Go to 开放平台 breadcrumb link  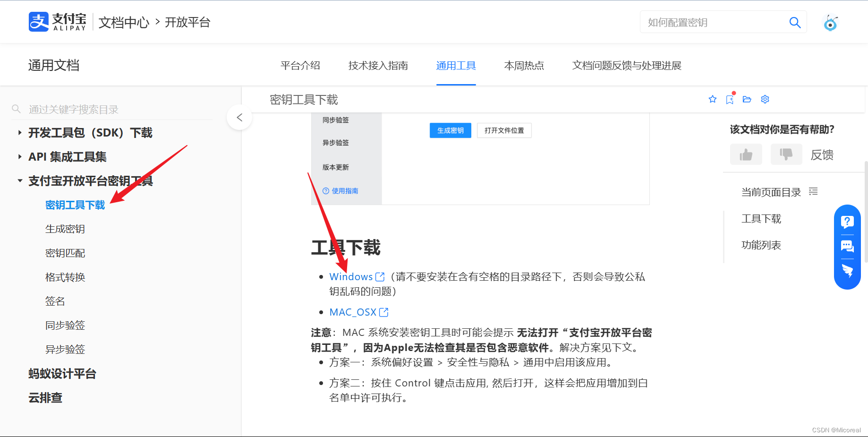click(187, 22)
